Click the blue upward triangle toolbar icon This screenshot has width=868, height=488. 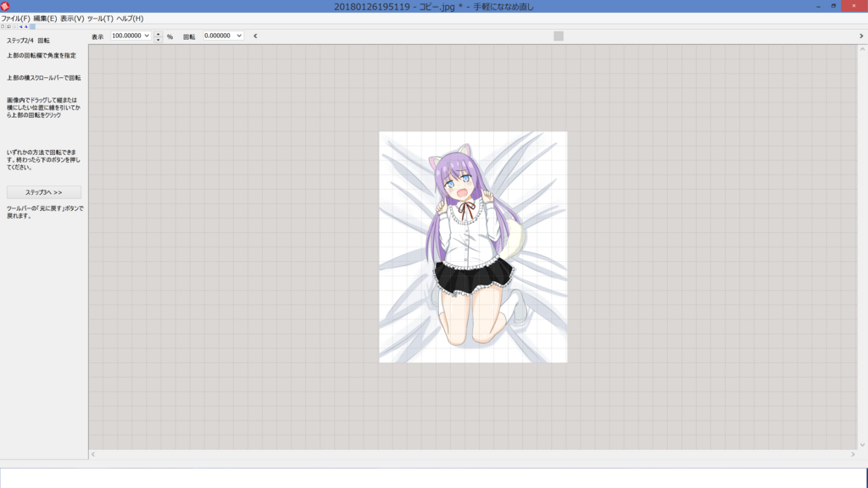click(26, 26)
